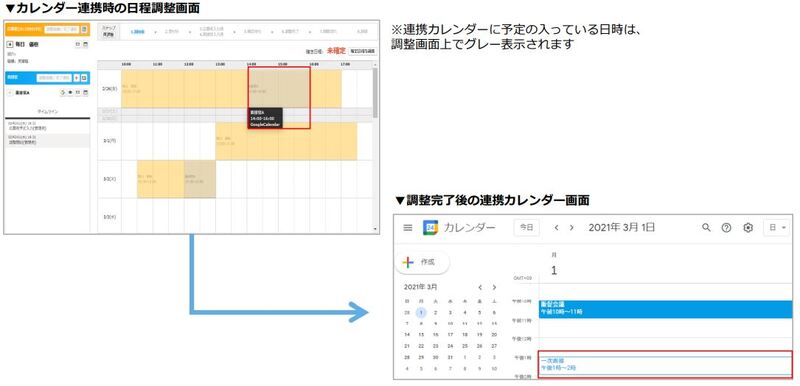Screen dimensions: 800x386
Task: Show next month in the mini calendar
Action: [494, 288]
